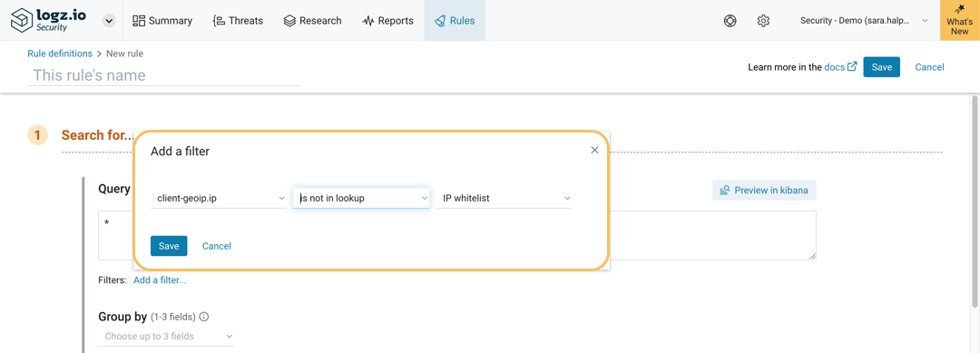The height and width of the screenshot is (353, 980).
Task: Open the client-geoip.ip field dropdown
Action: pos(219,198)
